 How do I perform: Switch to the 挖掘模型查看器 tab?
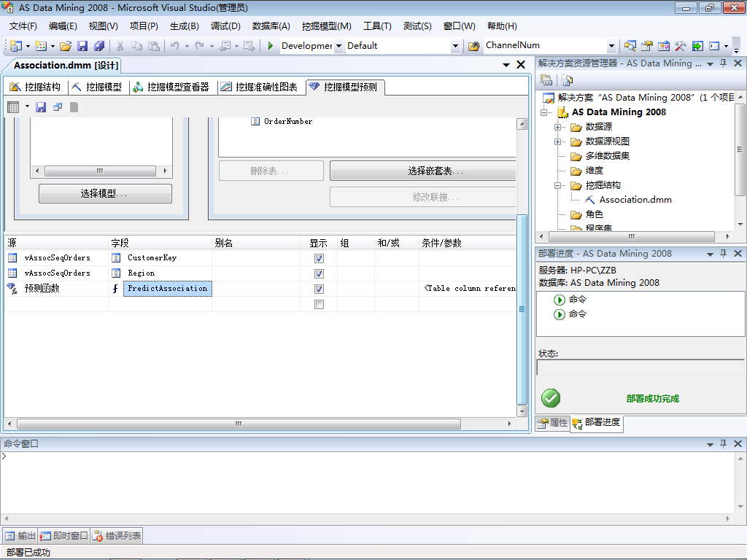tap(171, 87)
